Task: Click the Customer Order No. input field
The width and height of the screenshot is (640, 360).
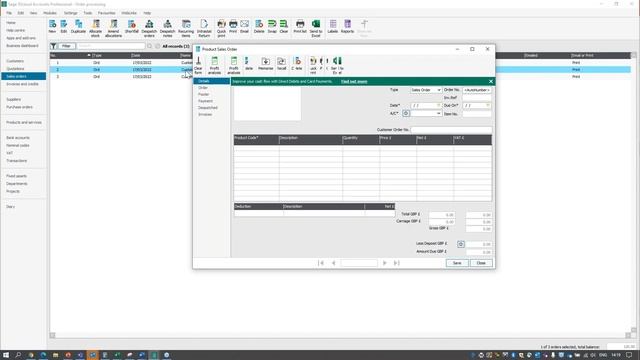Action: pyautogui.click(x=451, y=130)
